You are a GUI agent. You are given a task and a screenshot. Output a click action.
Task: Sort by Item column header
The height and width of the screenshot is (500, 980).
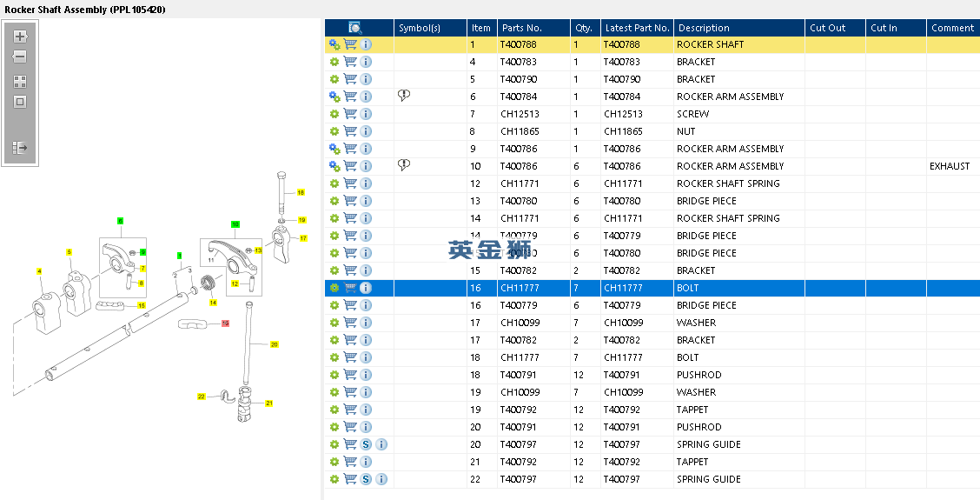tap(481, 28)
